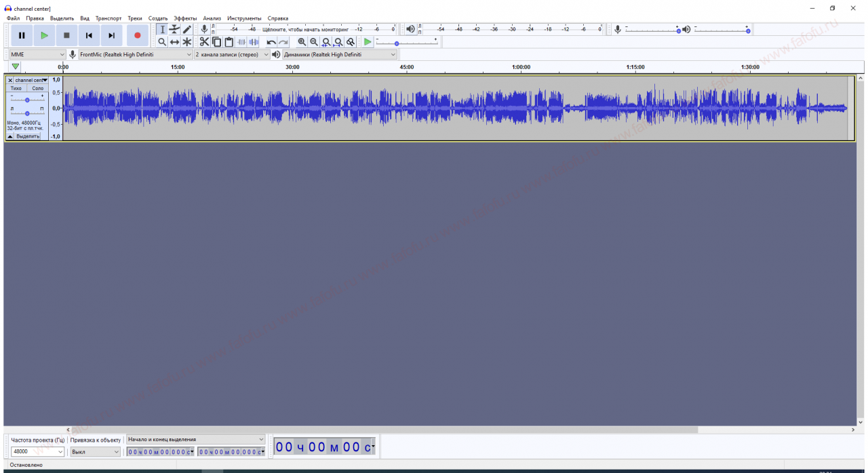Zoom out of the waveform
This screenshot has width=868, height=473.
click(x=314, y=42)
